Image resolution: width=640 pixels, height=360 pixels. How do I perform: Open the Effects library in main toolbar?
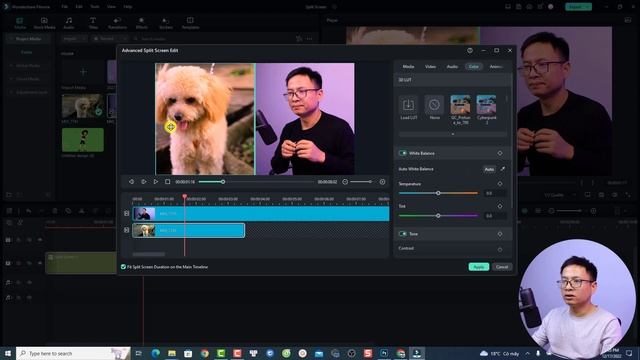141,23
